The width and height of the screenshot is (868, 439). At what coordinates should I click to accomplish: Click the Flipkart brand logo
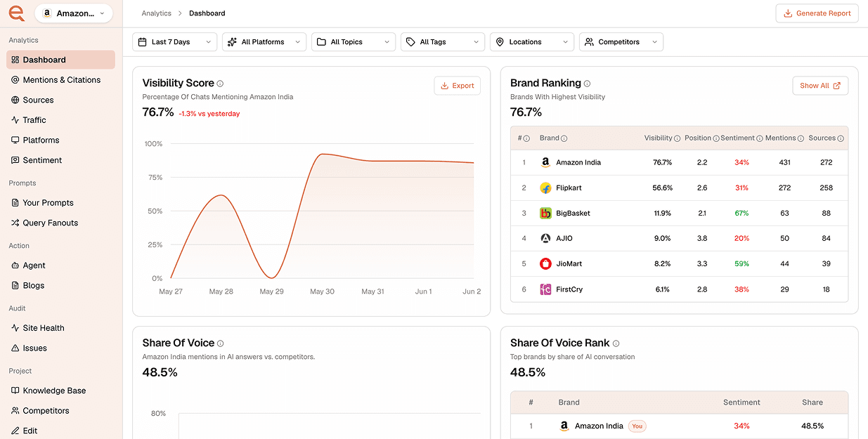pos(545,188)
